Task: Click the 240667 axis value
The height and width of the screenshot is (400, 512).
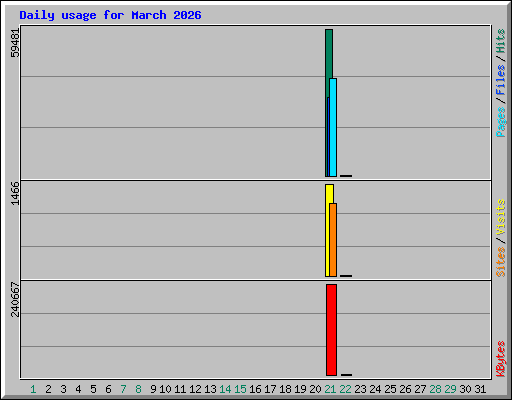Action: tap(15, 299)
